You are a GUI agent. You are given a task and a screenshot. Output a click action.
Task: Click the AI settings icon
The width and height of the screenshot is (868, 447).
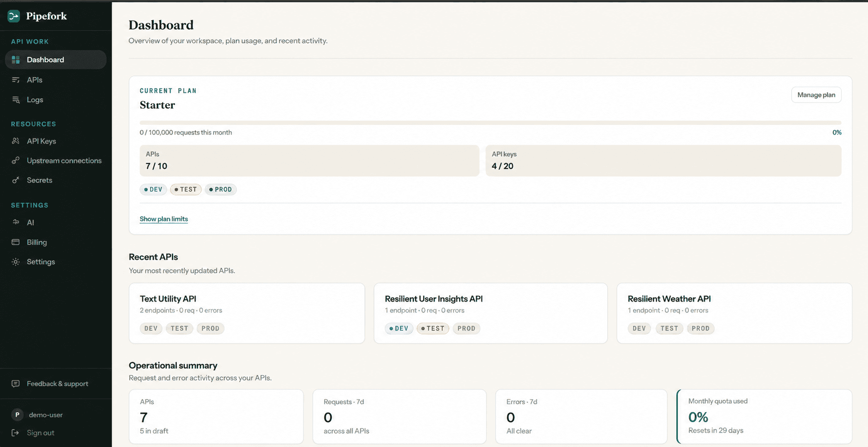coord(16,223)
